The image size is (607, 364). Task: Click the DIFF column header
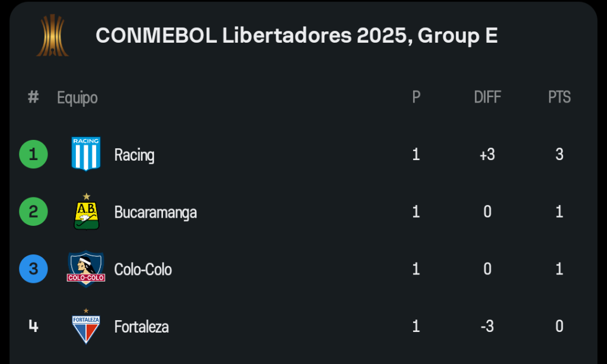point(487,97)
